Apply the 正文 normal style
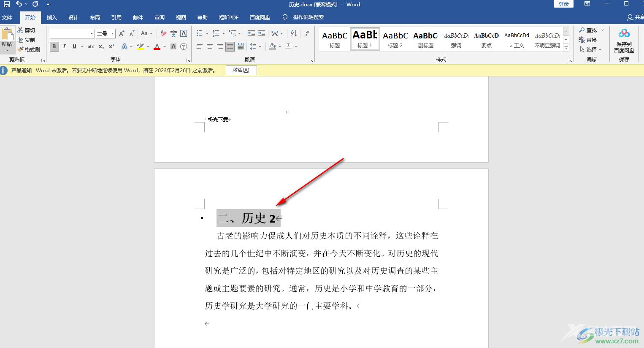Image resolution: width=644 pixels, height=348 pixels. click(x=517, y=39)
